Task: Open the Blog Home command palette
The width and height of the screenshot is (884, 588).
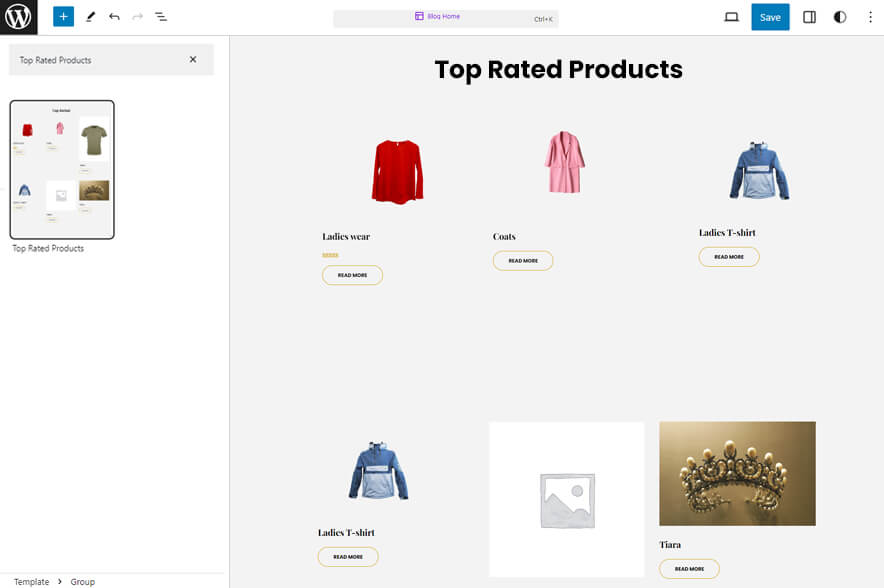Action: pyautogui.click(x=444, y=16)
